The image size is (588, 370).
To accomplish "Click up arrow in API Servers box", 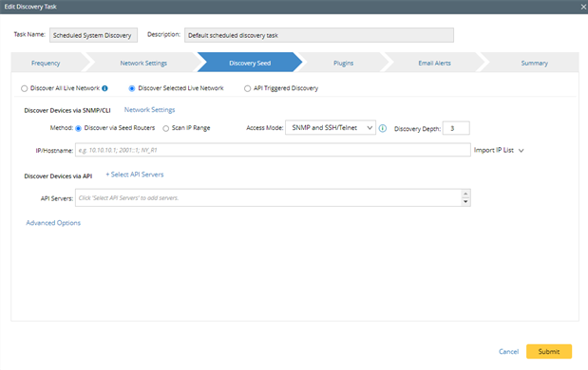I will (x=465, y=194).
